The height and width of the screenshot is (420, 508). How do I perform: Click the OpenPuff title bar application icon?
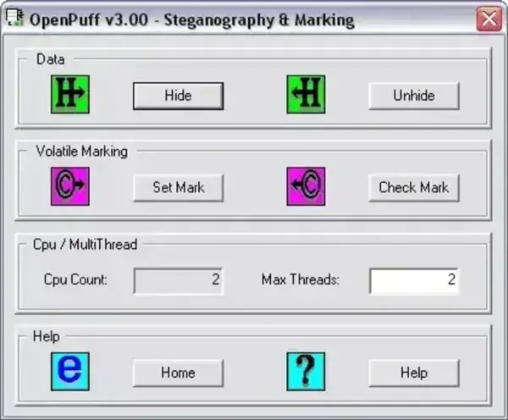click(x=15, y=19)
